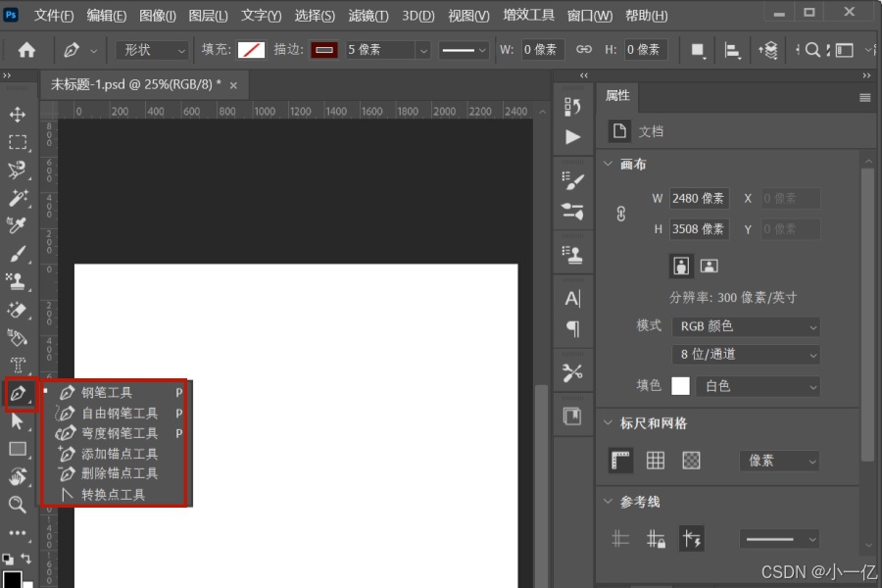The image size is (882, 588).
Task: Swap foreground and background colors
Action: pyautogui.click(x=25, y=559)
